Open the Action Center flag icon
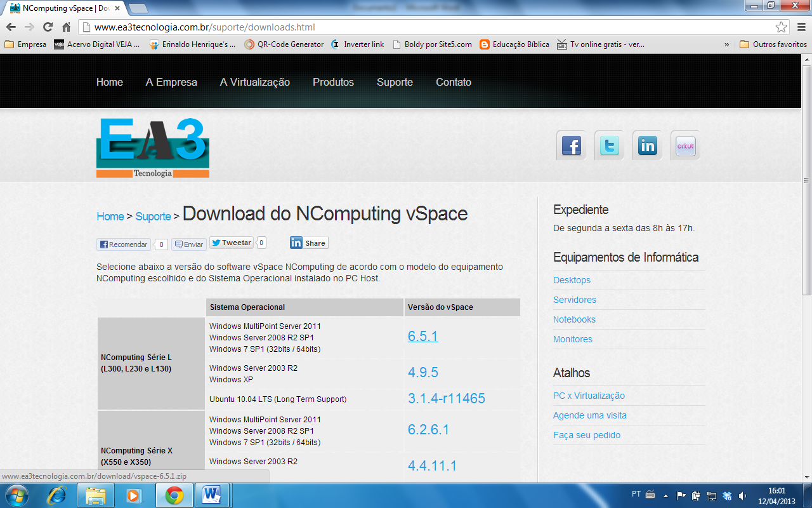This screenshot has height=508, width=812. pos(681,495)
